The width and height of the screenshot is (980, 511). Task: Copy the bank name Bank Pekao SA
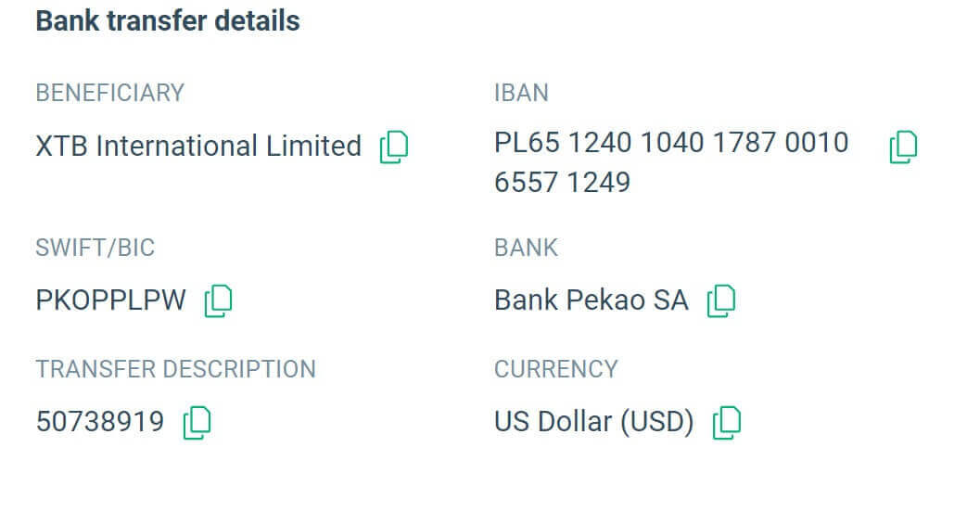point(720,300)
